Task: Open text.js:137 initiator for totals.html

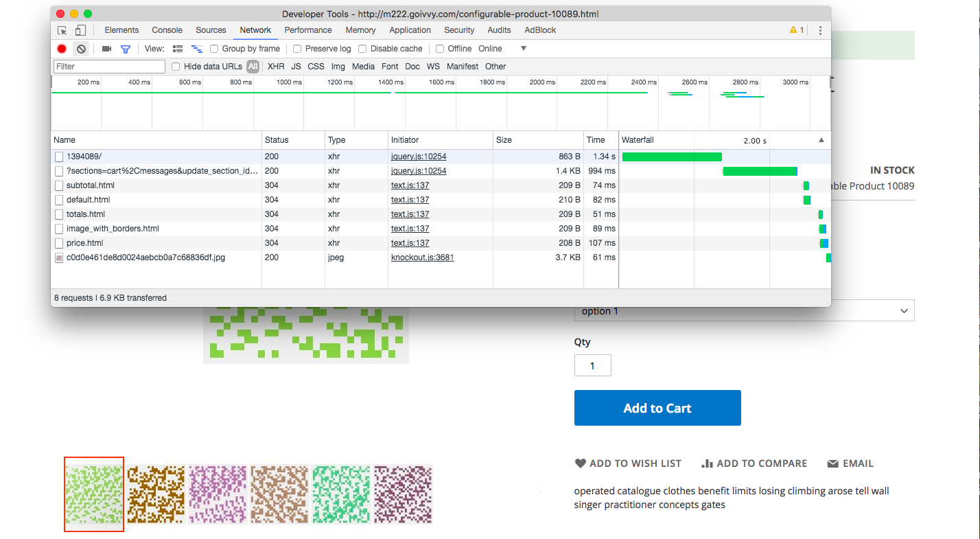Action: pyautogui.click(x=410, y=214)
